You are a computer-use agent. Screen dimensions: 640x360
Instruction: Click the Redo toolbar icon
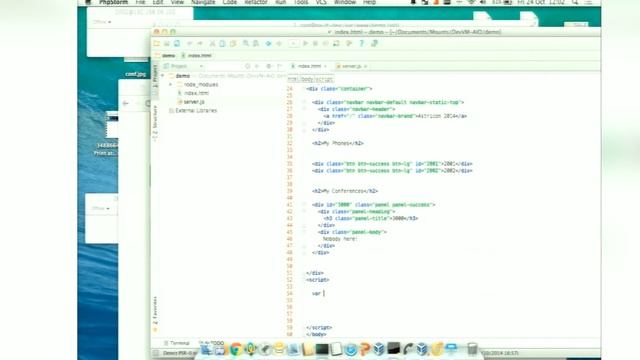200,43
